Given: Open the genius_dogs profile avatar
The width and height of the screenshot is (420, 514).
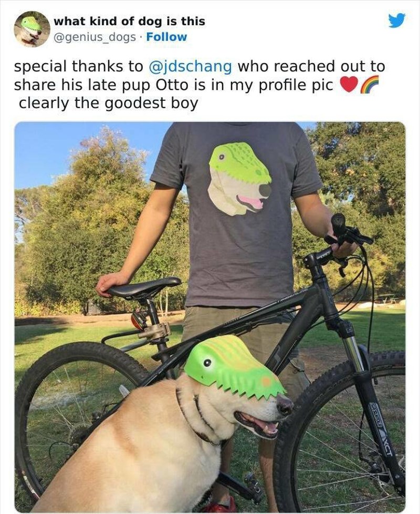Looking at the screenshot, I should point(31,29).
